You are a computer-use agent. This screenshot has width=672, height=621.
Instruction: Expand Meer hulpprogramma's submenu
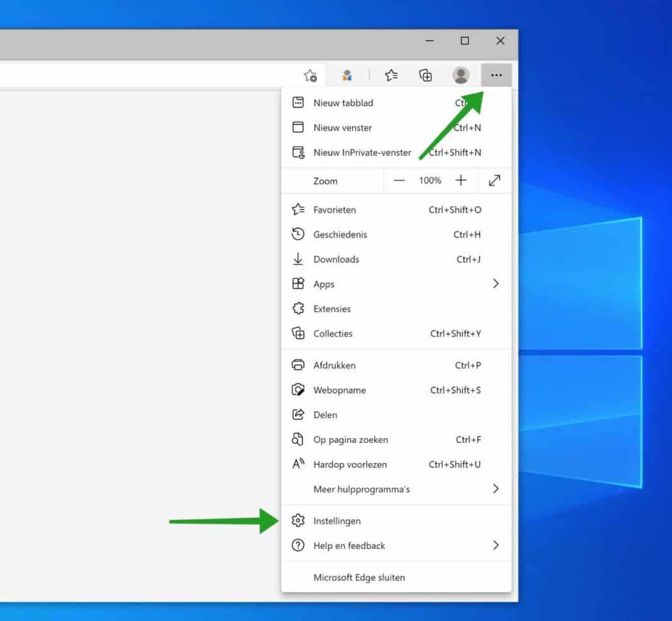[496, 489]
